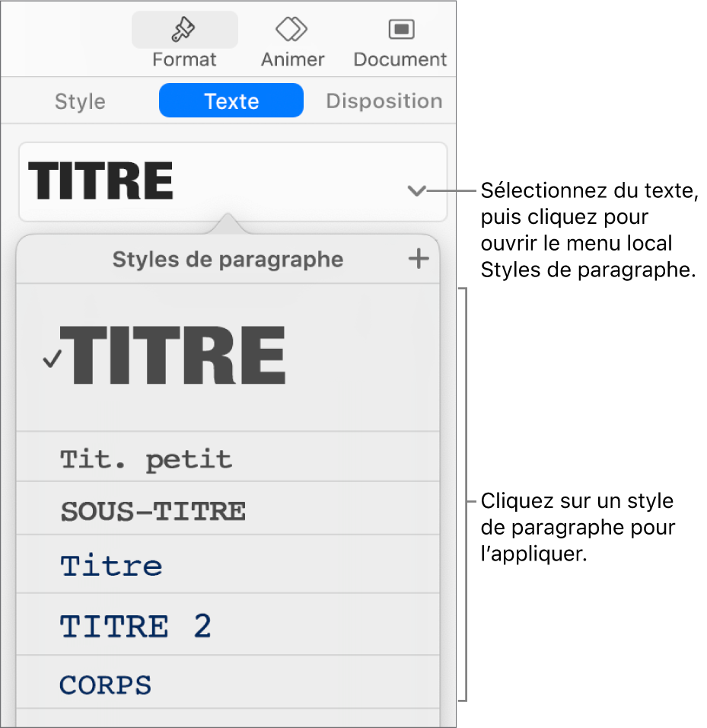
Task: Select the Texte tab
Action: pos(231,101)
